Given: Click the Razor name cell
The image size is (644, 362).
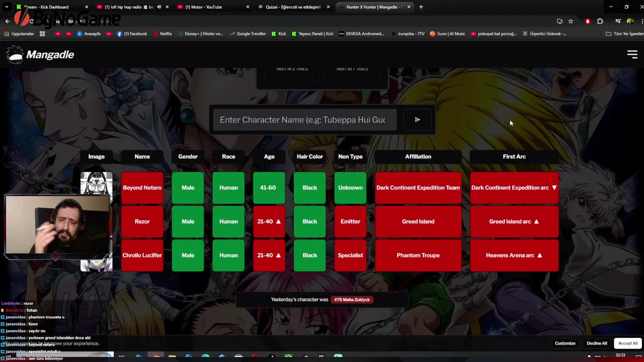Looking at the screenshot, I should [142, 221].
